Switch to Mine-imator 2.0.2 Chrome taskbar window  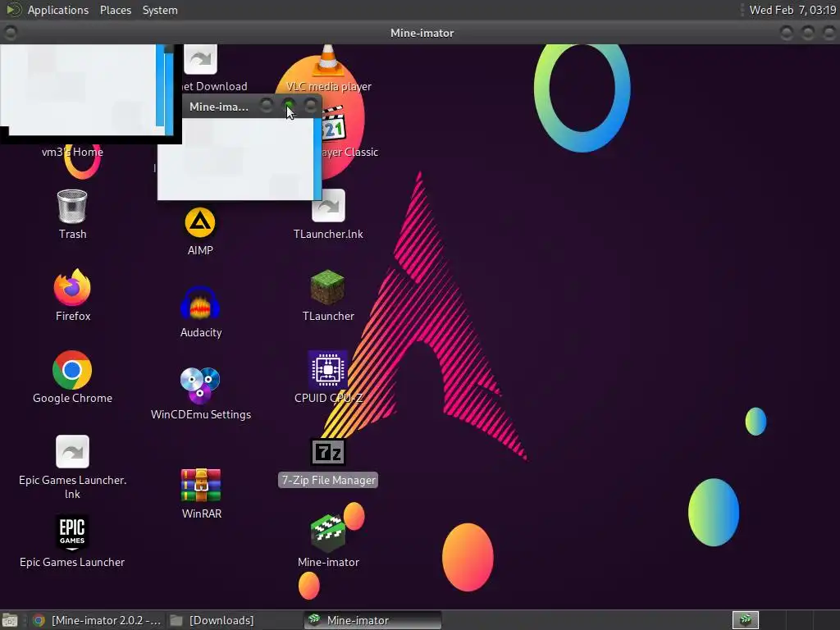(97, 620)
